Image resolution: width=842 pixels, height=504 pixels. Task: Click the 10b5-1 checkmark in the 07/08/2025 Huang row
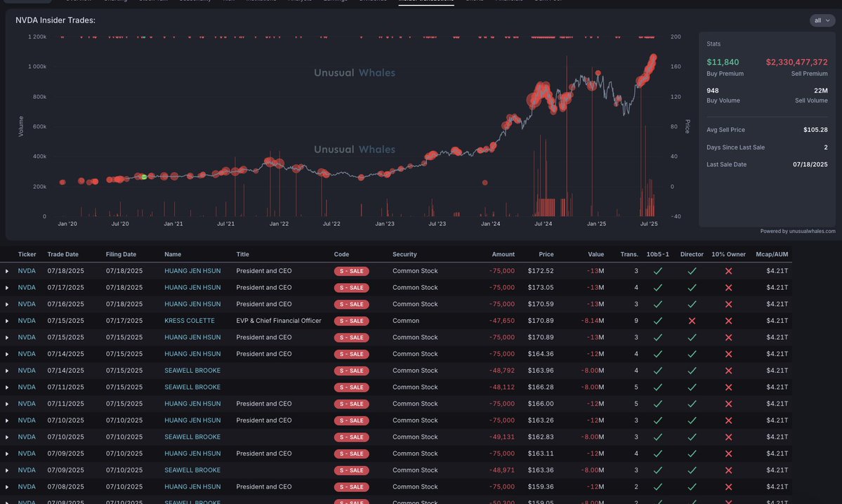(657, 487)
